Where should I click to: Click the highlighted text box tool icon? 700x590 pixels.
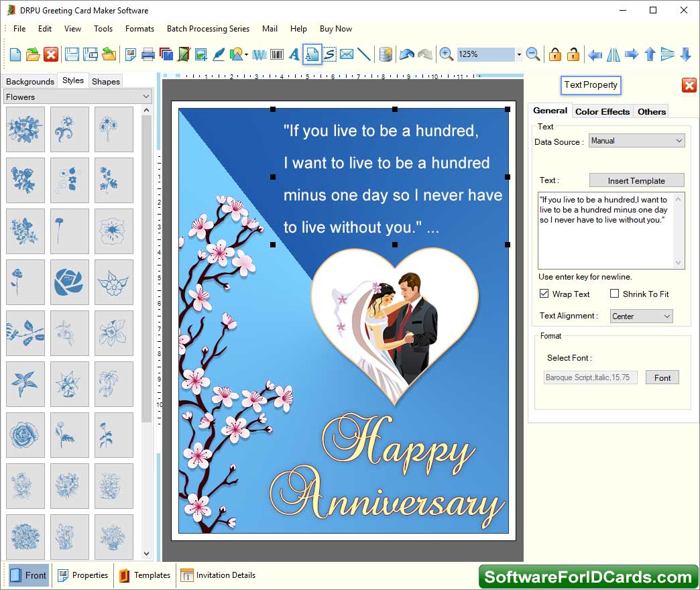312,54
